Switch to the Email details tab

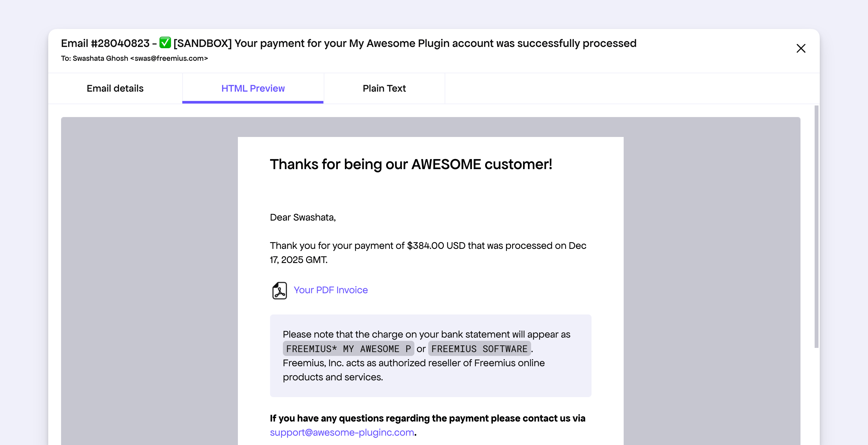coord(115,88)
